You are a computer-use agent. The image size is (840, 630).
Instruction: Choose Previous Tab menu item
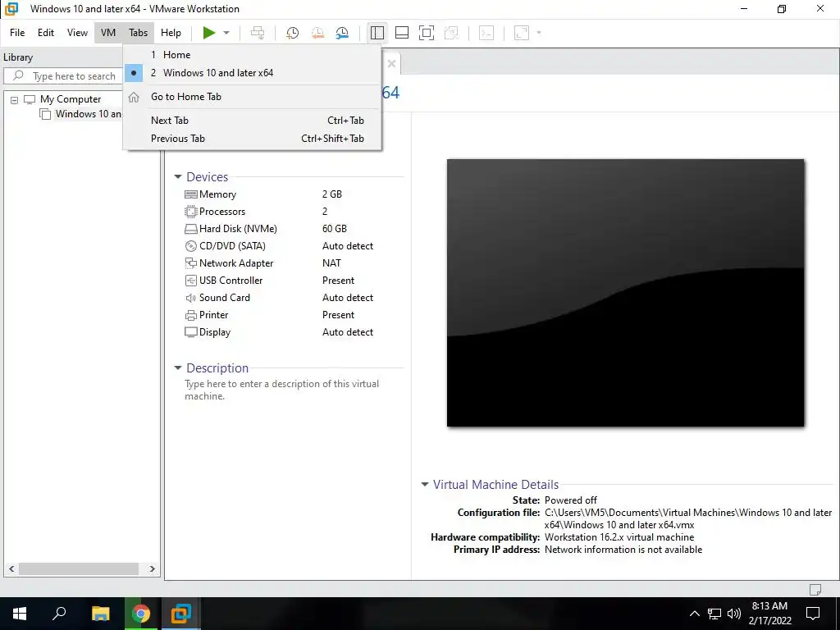tap(253, 138)
